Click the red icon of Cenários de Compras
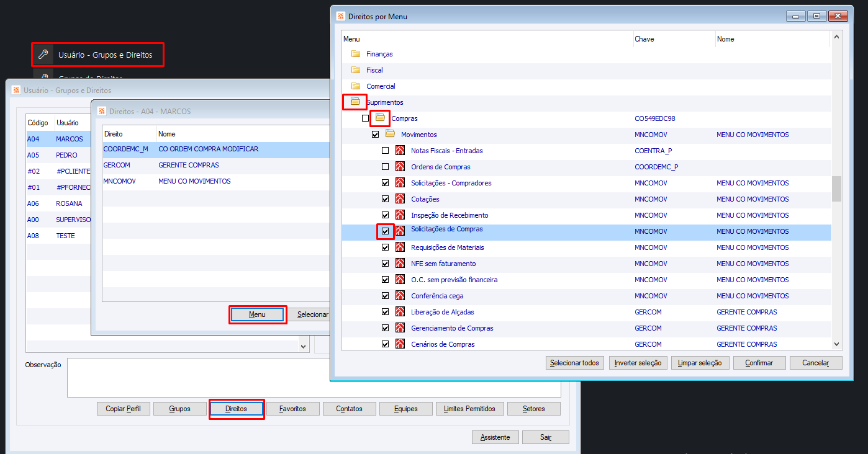868x454 pixels. click(x=400, y=344)
